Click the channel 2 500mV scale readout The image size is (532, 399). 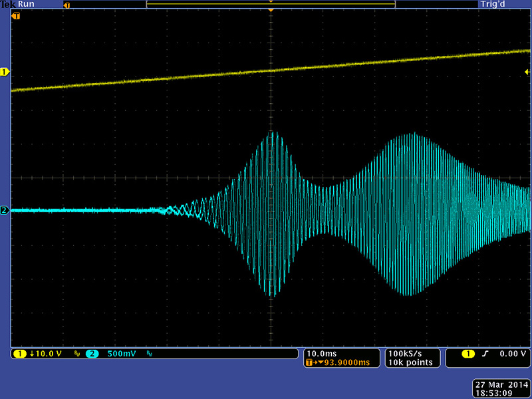coord(121,353)
